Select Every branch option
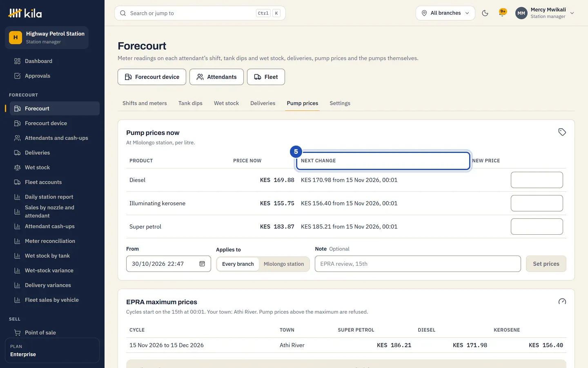 coord(238,264)
